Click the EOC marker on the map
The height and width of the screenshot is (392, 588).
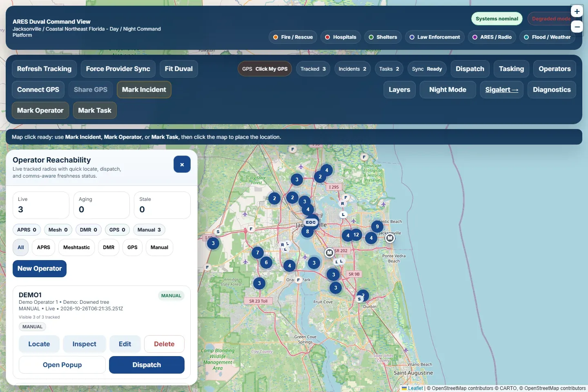[311, 223]
